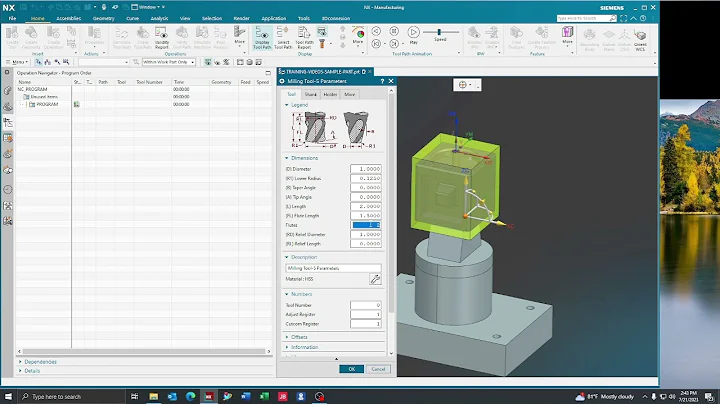Click the Description text field
This screenshot has height=404, width=720.
point(333,268)
